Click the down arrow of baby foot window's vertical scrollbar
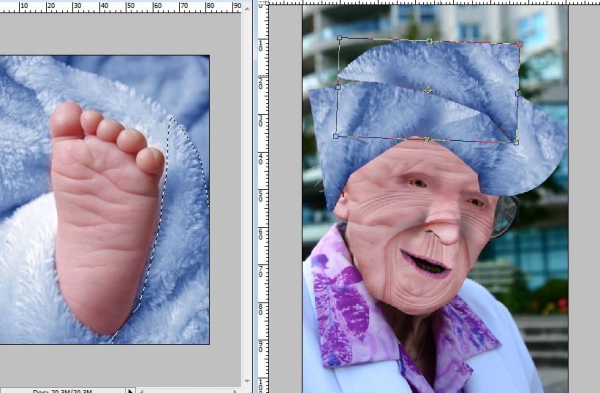This screenshot has height=393, width=600. [x=247, y=381]
